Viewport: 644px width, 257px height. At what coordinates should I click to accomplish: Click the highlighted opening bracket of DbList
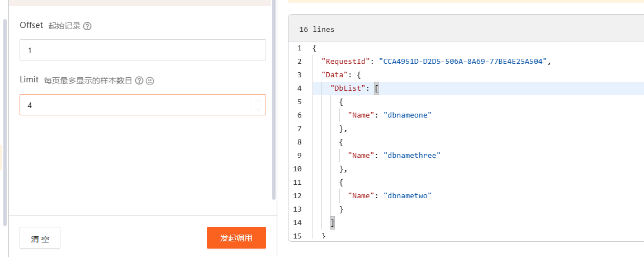point(376,88)
